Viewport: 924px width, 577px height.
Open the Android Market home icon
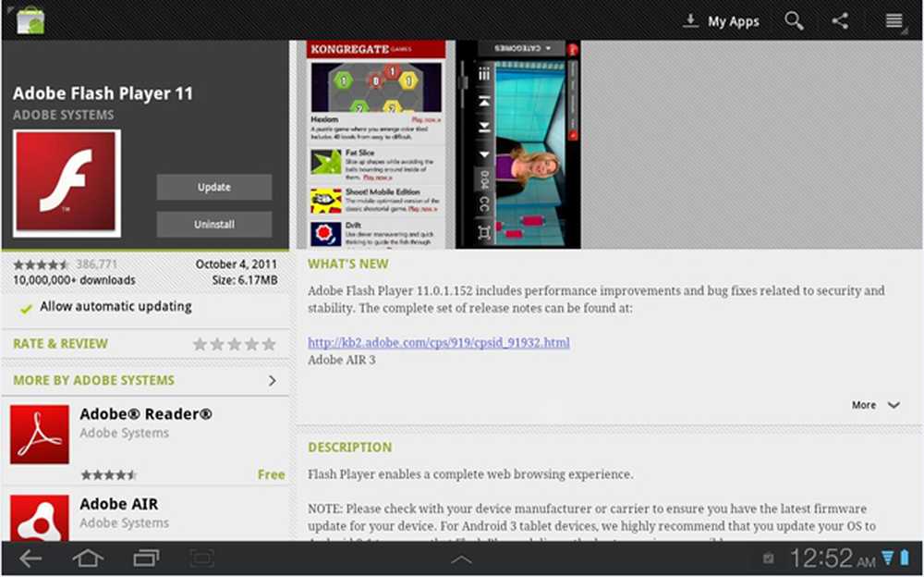[x=30, y=20]
